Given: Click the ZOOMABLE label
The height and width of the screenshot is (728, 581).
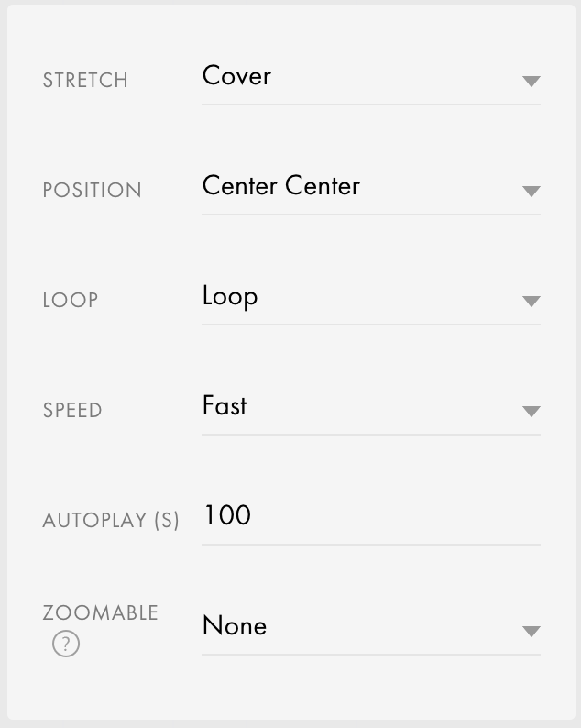Looking at the screenshot, I should point(101,612).
